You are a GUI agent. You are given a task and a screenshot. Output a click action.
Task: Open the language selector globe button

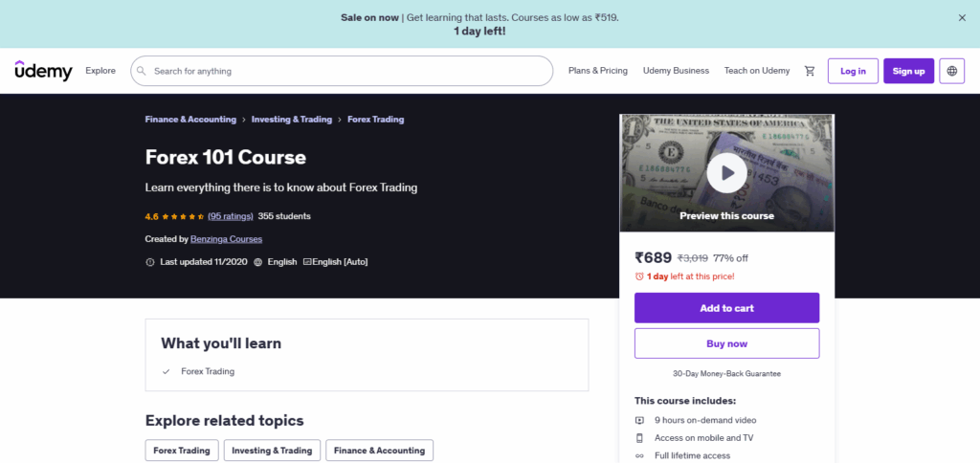(x=952, y=71)
